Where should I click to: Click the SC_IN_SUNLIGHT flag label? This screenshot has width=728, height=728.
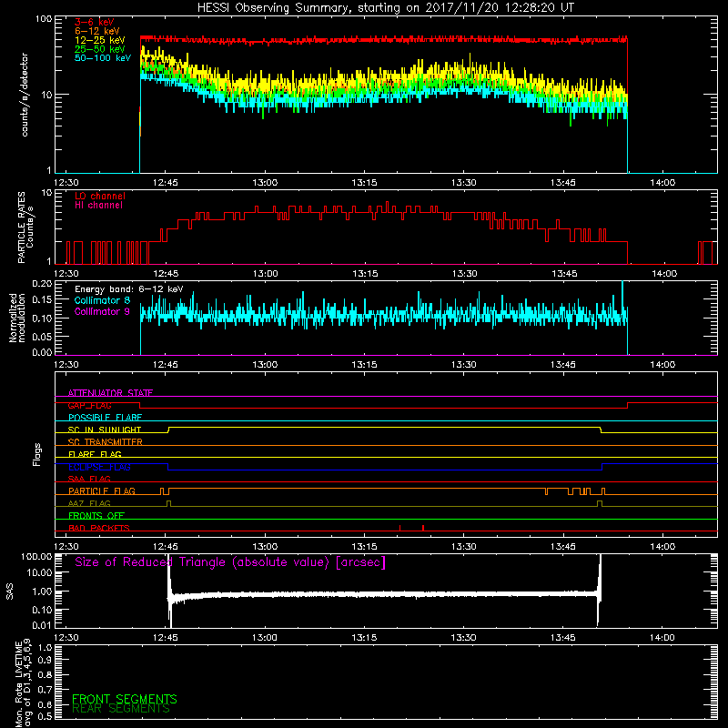click(105, 430)
